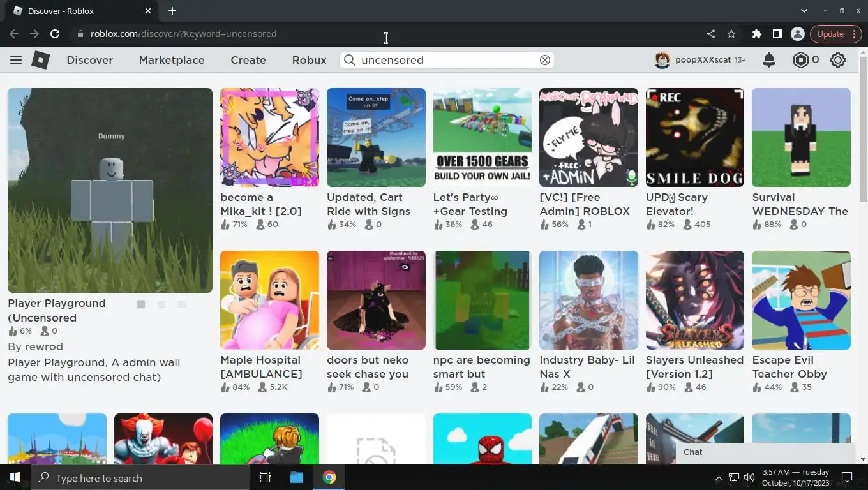Open Task View on the taskbar

pyautogui.click(x=266, y=477)
